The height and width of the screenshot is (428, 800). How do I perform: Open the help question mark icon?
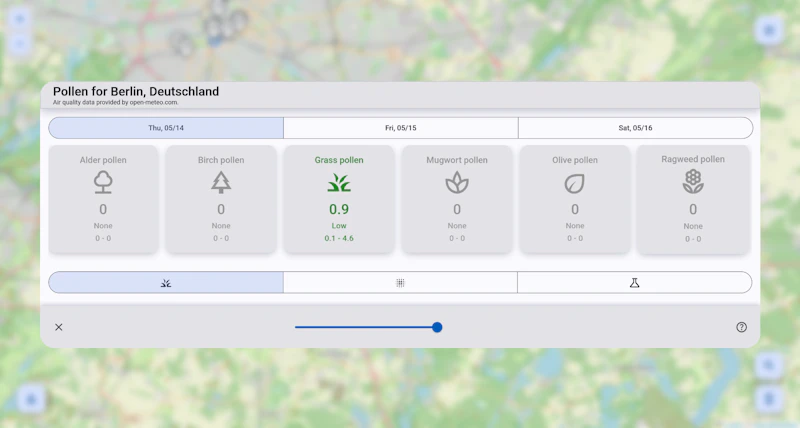click(741, 327)
